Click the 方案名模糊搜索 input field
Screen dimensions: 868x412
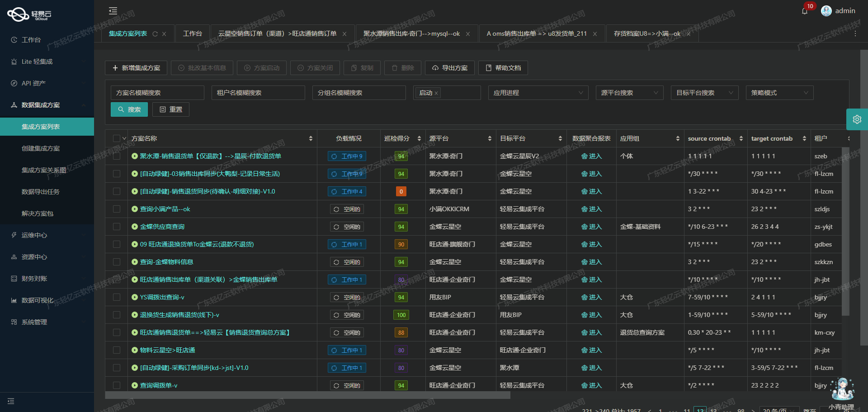[157, 93]
